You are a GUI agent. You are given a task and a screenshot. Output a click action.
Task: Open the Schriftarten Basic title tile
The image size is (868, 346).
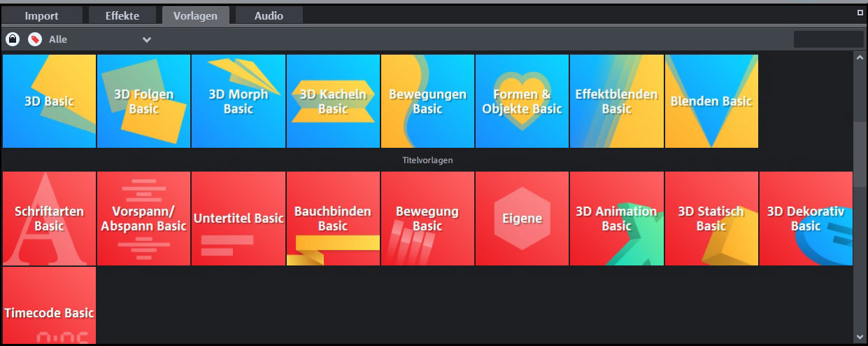coord(49,219)
